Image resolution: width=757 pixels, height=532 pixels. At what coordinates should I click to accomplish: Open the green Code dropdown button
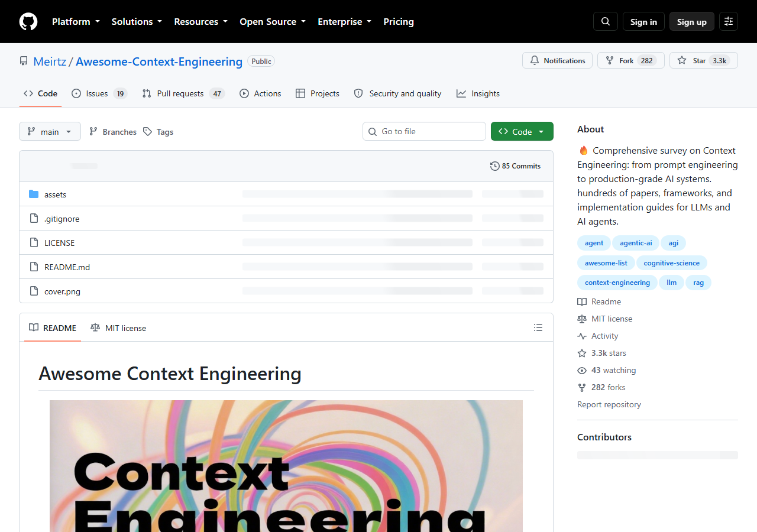pyautogui.click(x=522, y=131)
